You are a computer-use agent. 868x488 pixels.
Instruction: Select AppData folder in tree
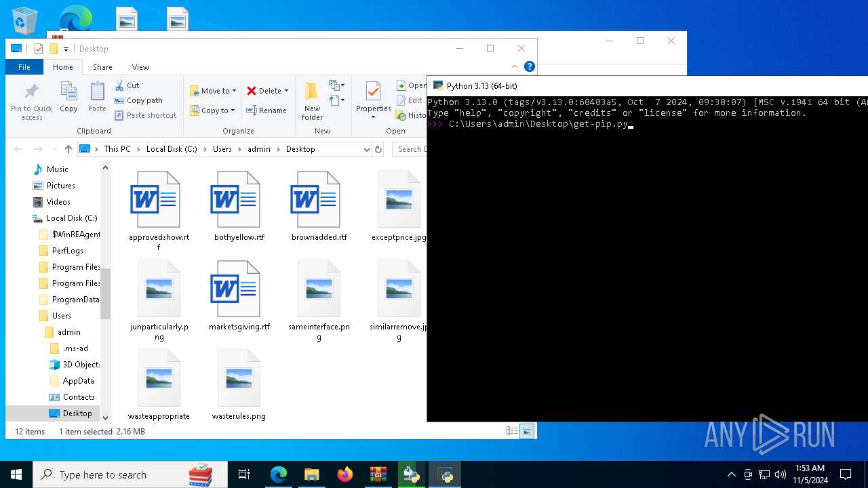click(79, 381)
